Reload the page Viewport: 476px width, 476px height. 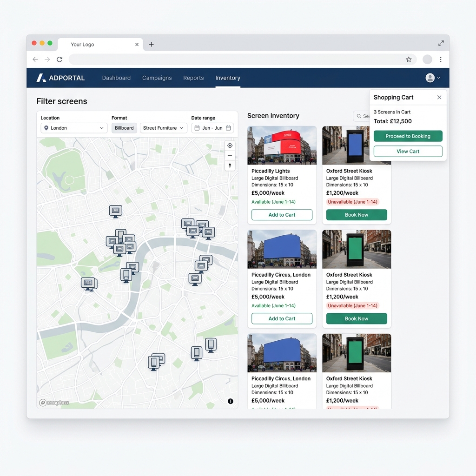click(59, 59)
